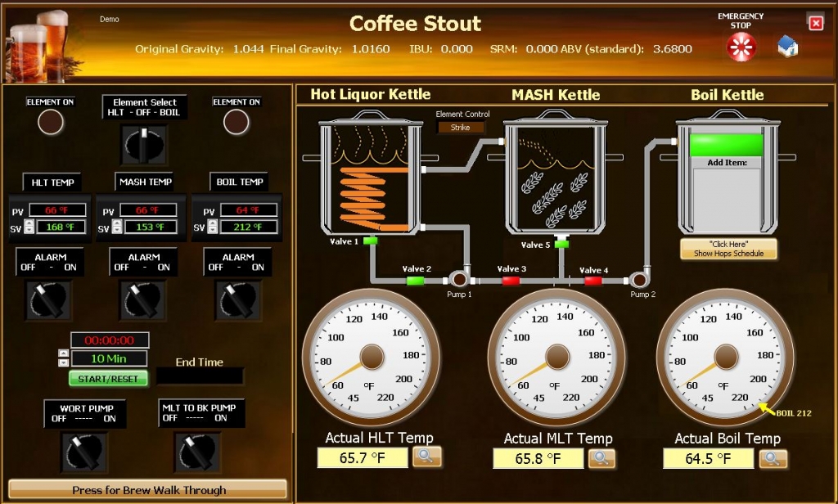Viewport: 838px width, 504px height.
Task: Flip the Wort Pump switch
Action: [85, 452]
